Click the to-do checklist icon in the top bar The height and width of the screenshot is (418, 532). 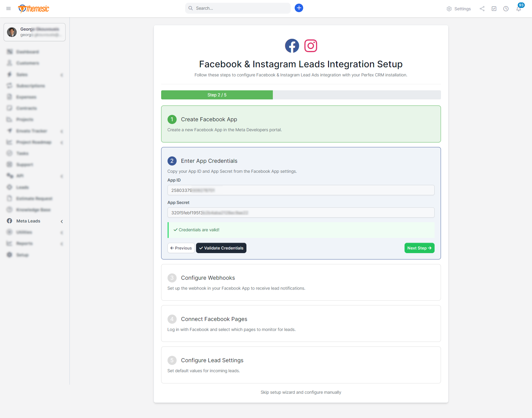click(494, 9)
